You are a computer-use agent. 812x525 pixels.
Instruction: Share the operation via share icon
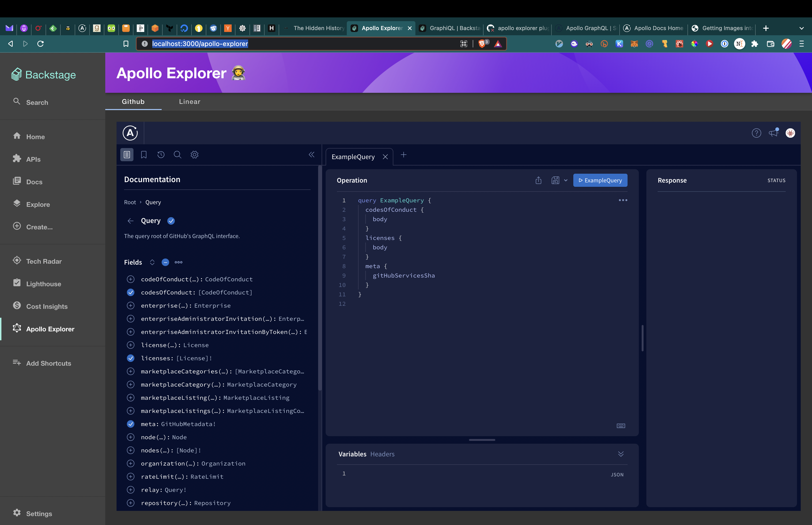click(538, 180)
